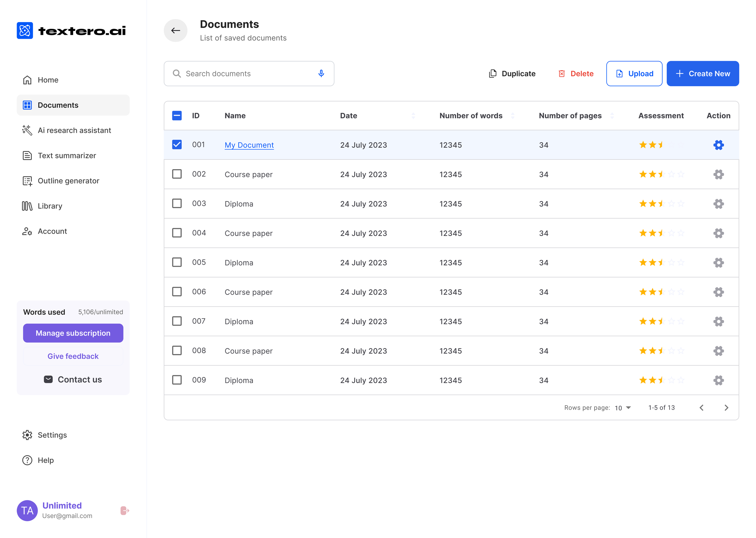Image resolution: width=756 pixels, height=538 pixels.
Task: Open the My Document link
Action: tap(249, 145)
